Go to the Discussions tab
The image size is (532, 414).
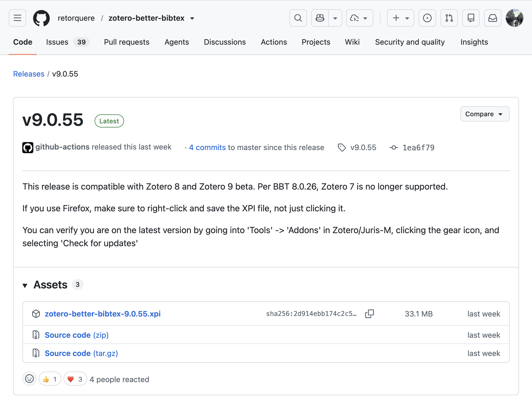[225, 42]
